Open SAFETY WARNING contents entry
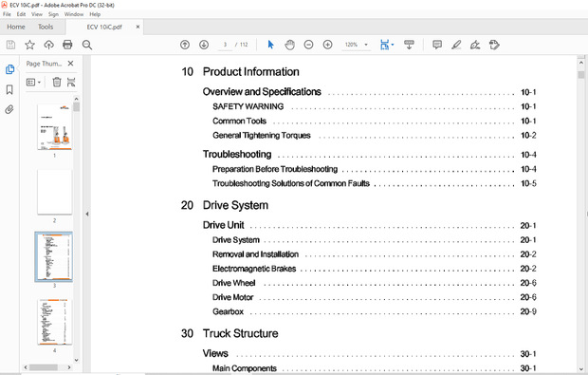The width and height of the screenshot is (588, 375). pos(248,106)
